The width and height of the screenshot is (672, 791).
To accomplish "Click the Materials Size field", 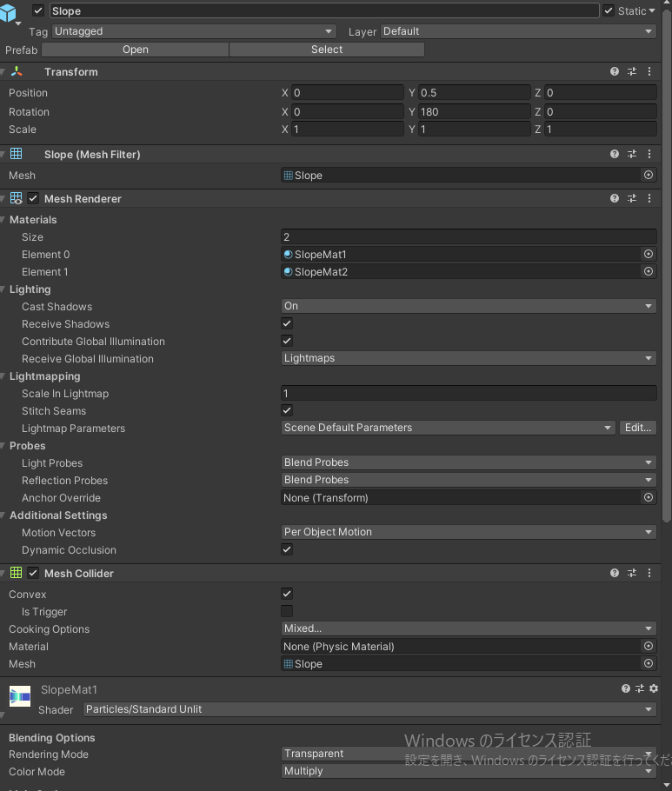I will (469, 236).
